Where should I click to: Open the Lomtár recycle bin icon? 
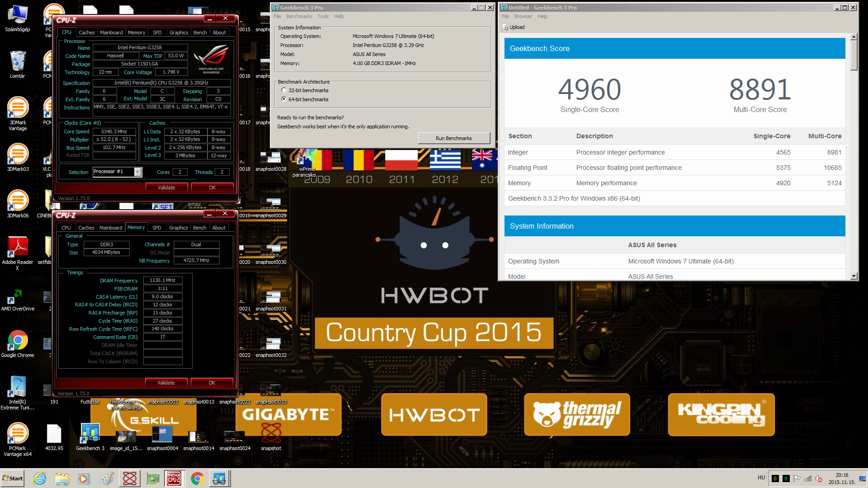click(18, 64)
